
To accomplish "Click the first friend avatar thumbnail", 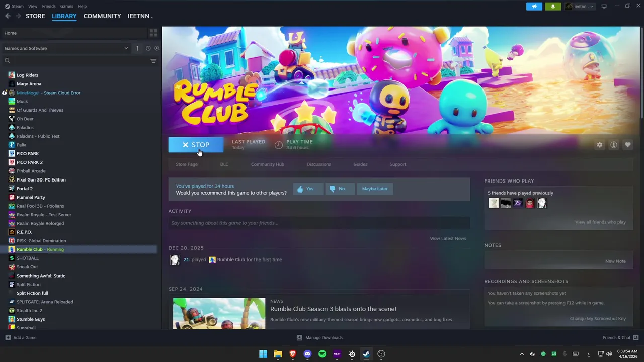I will pyautogui.click(x=494, y=203).
